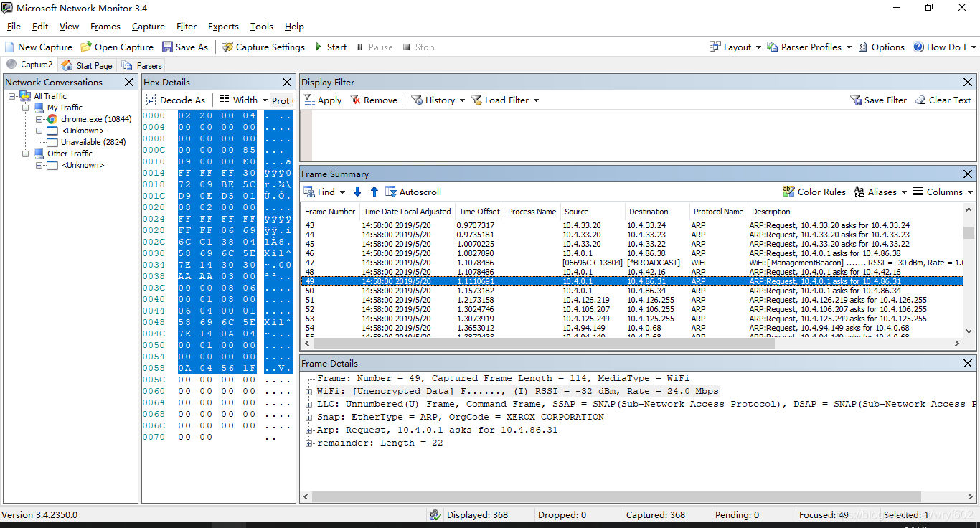Viewport: 980px width, 528px height.
Task: Open the View menu
Action: pyautogui.click(x=69, y=27)
